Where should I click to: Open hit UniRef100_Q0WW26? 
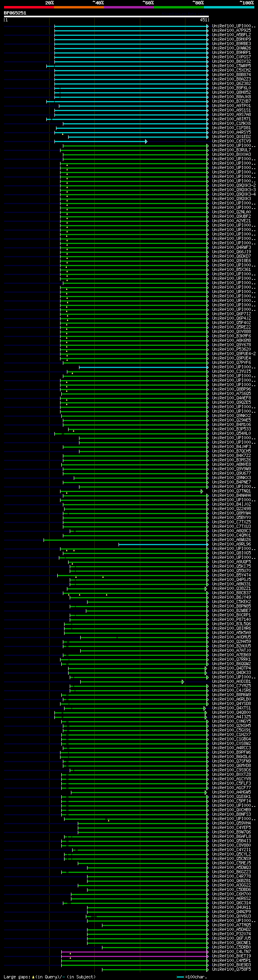(231, 48)
